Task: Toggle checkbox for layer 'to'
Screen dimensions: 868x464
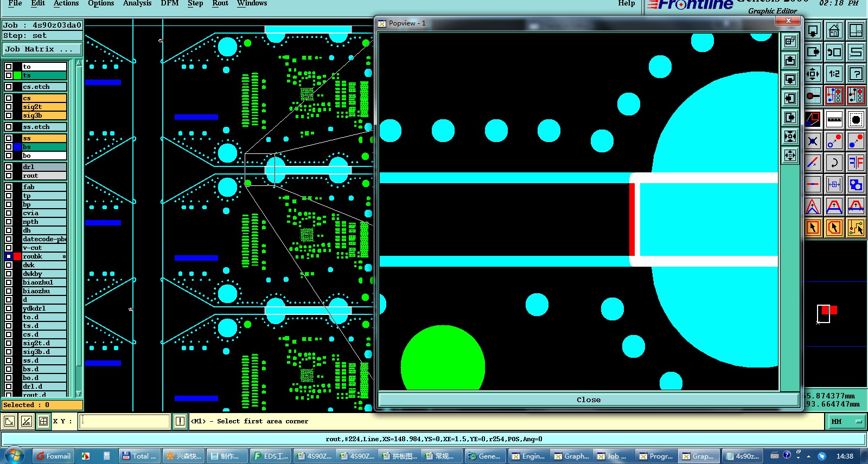Action: pos(9,67)
